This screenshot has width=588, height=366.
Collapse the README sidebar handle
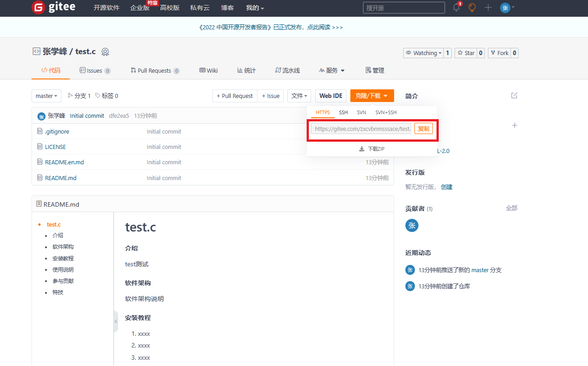pos(116,321)
